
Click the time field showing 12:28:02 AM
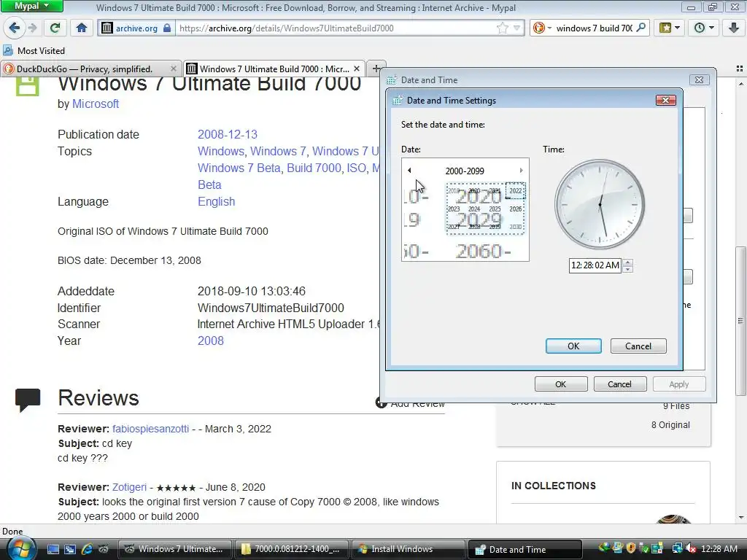(x=595, y=265)
